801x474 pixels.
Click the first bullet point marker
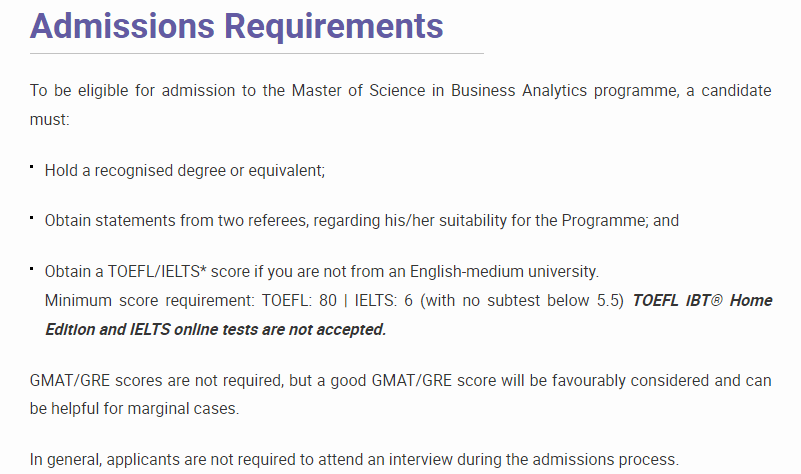tap(32, 167)
